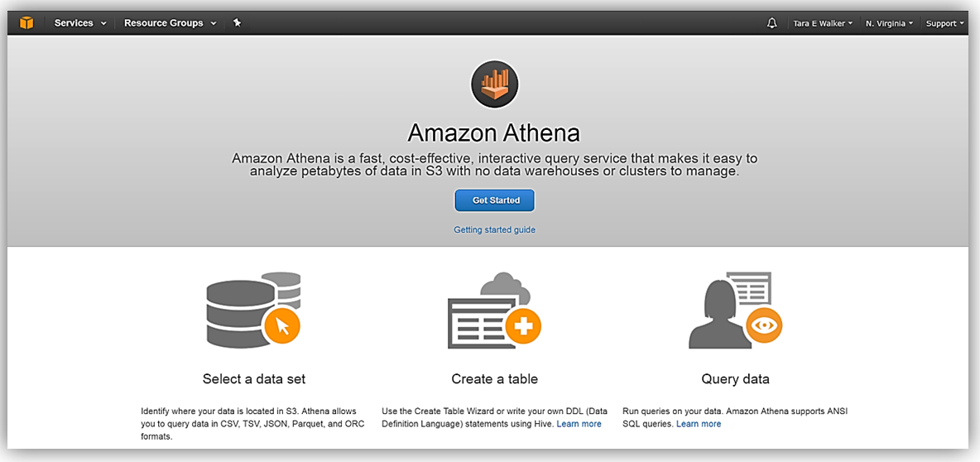The image size is (980, 462).
Task: Click Learn more under Query data
Action: tap(698, 424)
